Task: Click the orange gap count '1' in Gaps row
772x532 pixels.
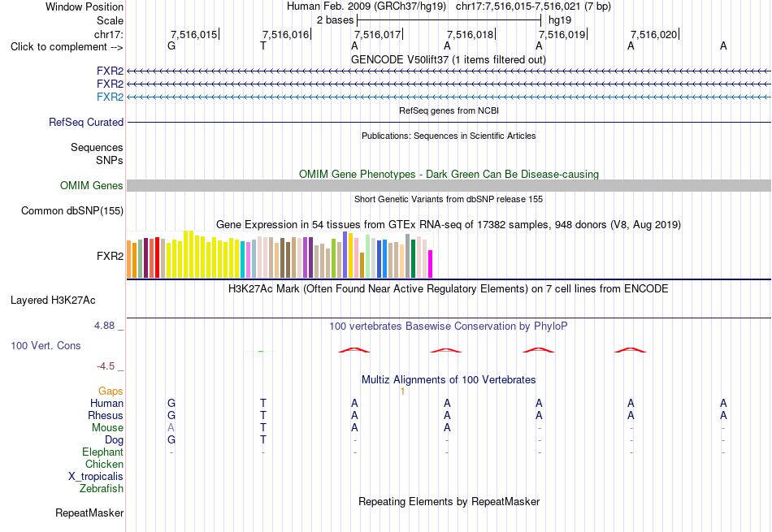Action: [x=402, y=391]
